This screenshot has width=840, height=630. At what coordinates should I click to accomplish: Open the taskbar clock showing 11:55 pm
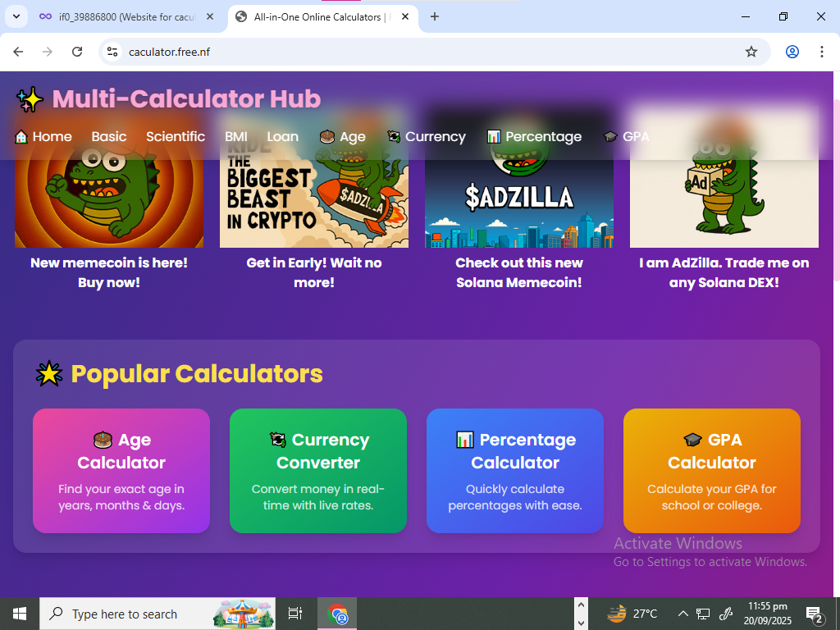[x=768, y=614]
